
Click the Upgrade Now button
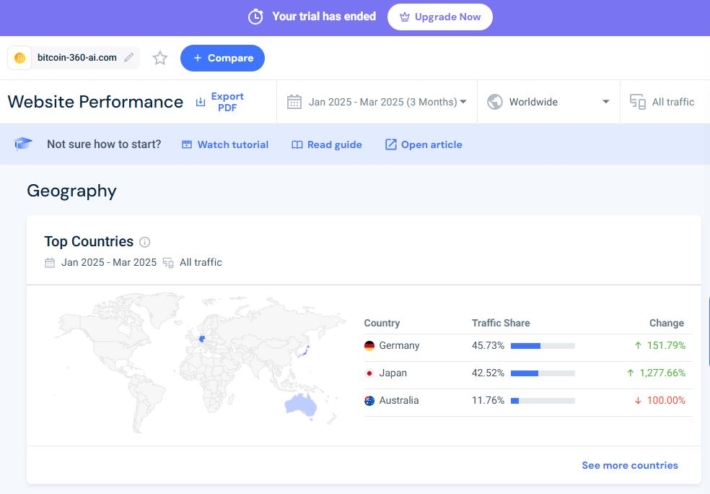click(440, 17)
